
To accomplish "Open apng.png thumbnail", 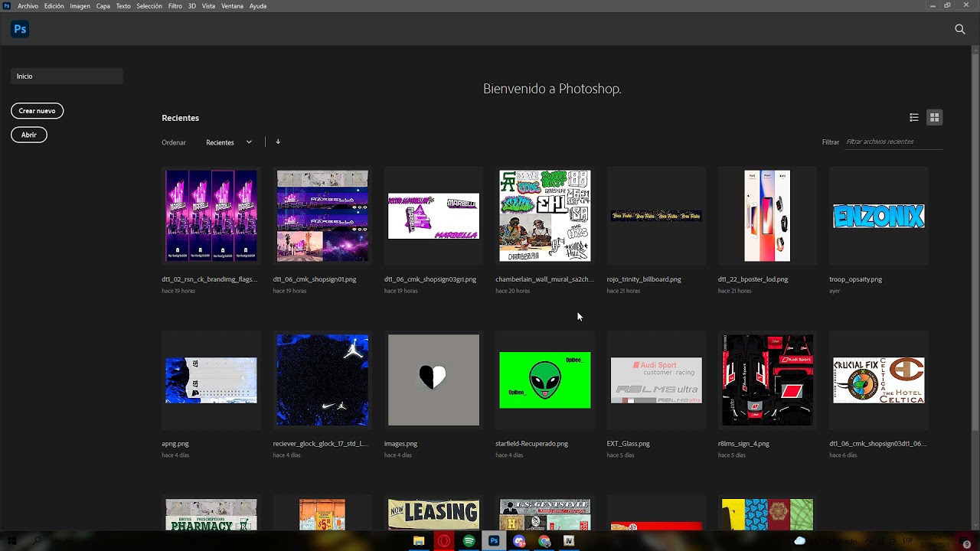I will pos(211,380).
